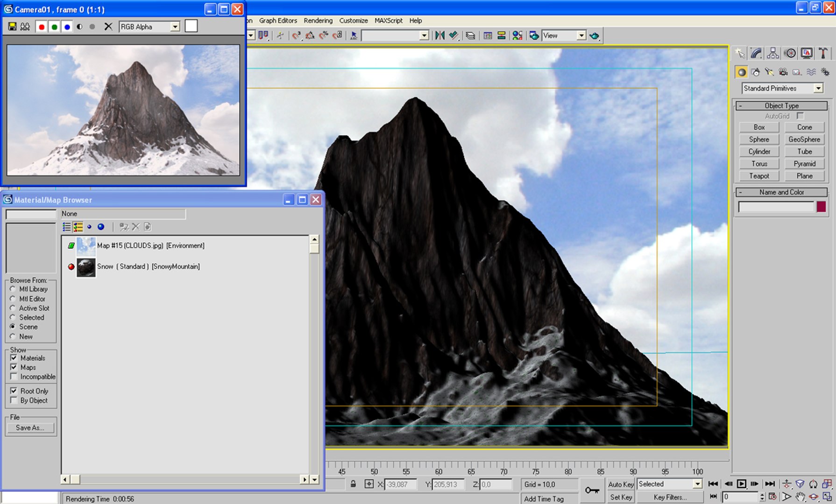Open the Motion command panel tab

click(x=790, y=53)
